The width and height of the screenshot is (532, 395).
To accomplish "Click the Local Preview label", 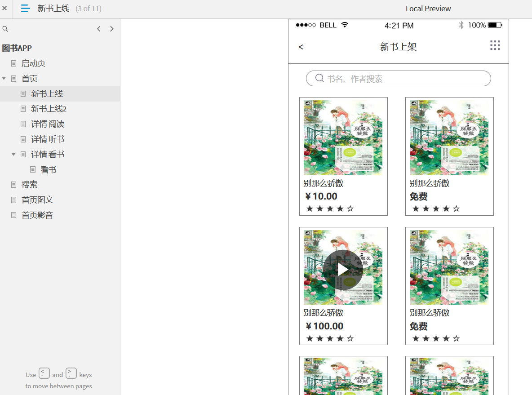I will 428,9.
